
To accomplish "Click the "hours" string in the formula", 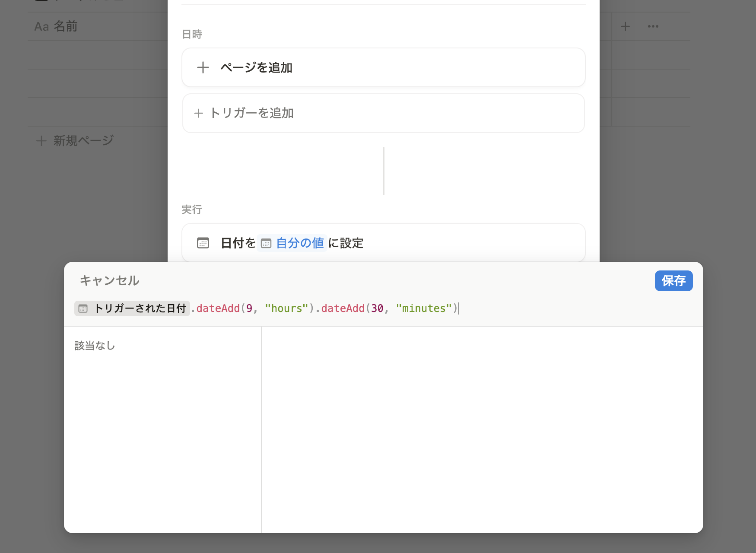I will pyautogui.click(x=286, y=308).
